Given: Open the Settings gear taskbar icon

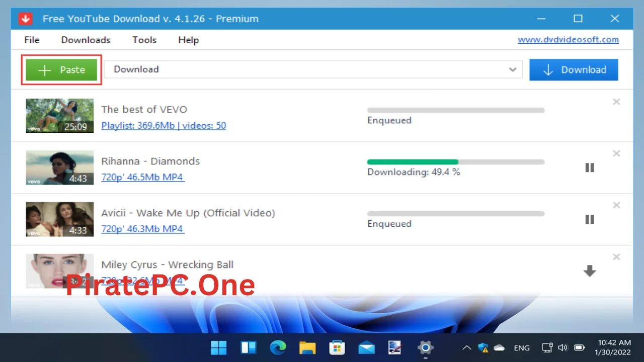Looking at the screenshot, I should [x=425, y=347].
